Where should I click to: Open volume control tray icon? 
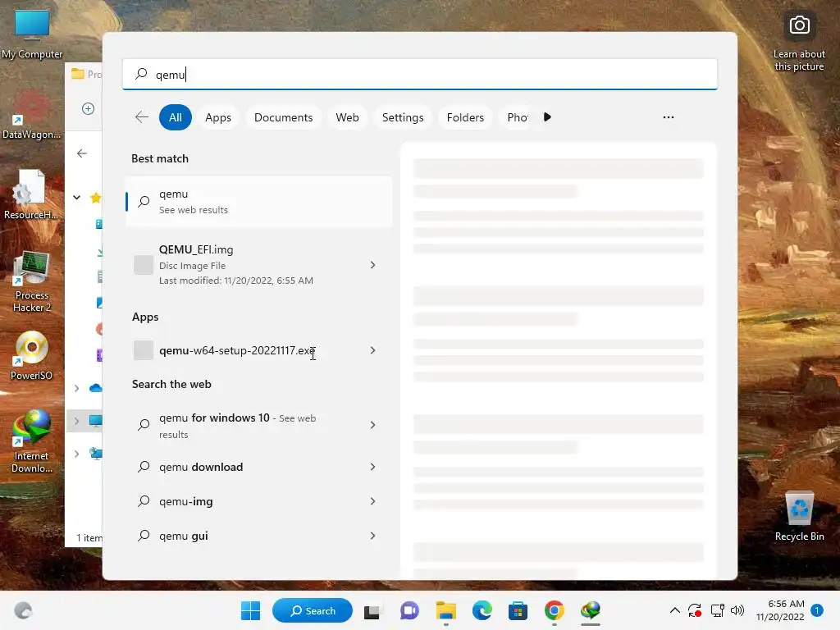[737, 610]
